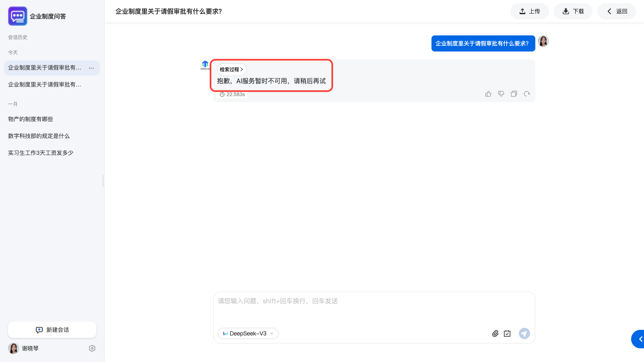
Task: Select the 数字科技部的规定是什么 conversation
Action: (x=39, y=136)
